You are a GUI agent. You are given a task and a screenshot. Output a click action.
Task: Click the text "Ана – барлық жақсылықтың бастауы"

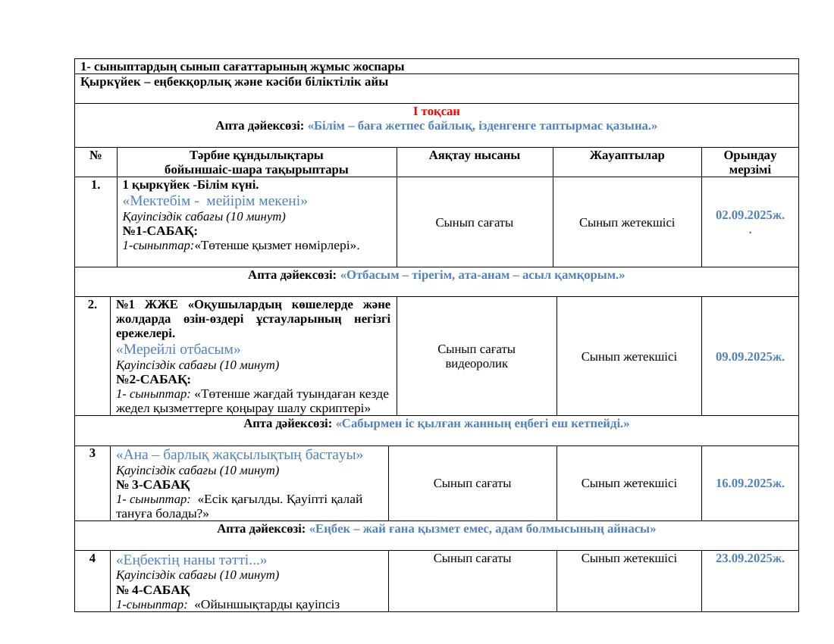[x=239, y=455]
